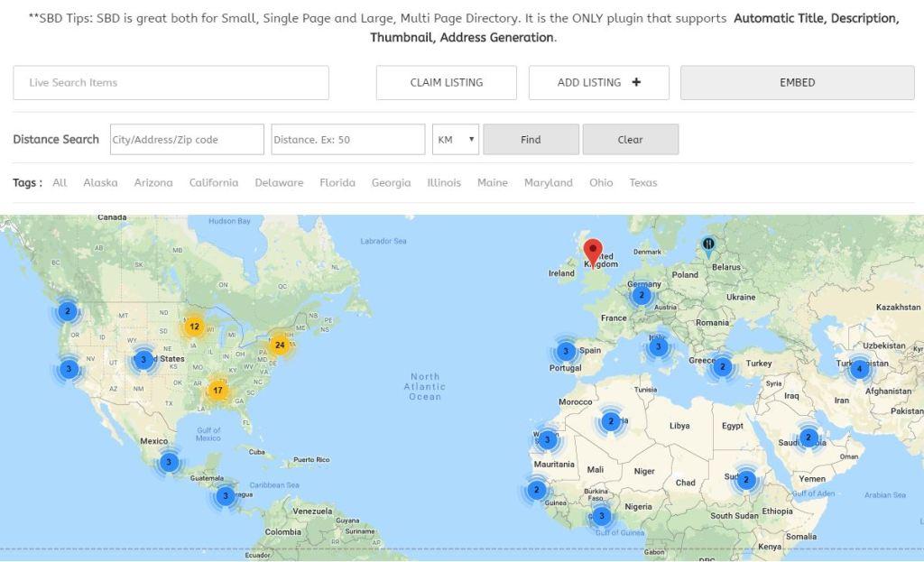Expand the cluster of 2 over Algeria
The height and width of the screenshot is (562, 924).
[611, 421]
